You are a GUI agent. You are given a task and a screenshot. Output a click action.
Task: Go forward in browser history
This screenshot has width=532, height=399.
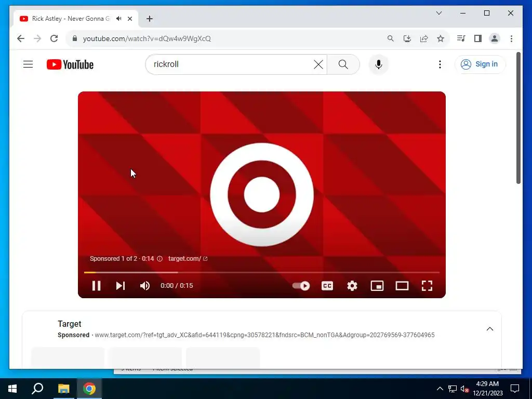point(37,38)
